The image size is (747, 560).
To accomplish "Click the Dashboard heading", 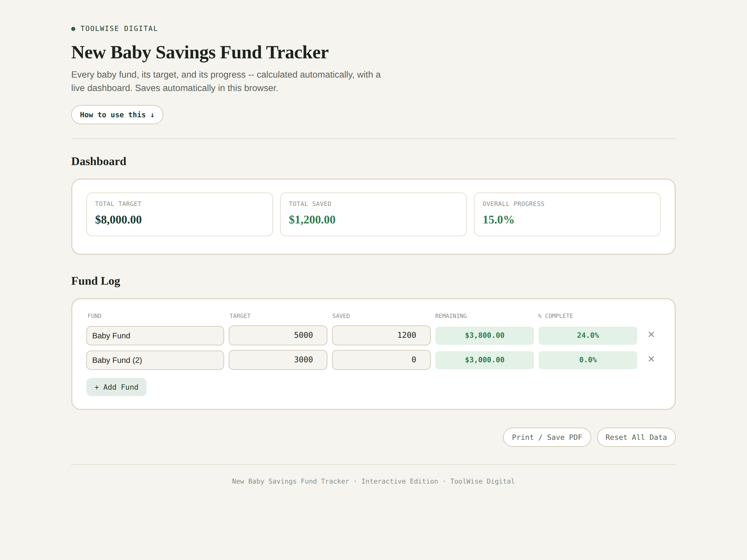I will click(99, 161).
